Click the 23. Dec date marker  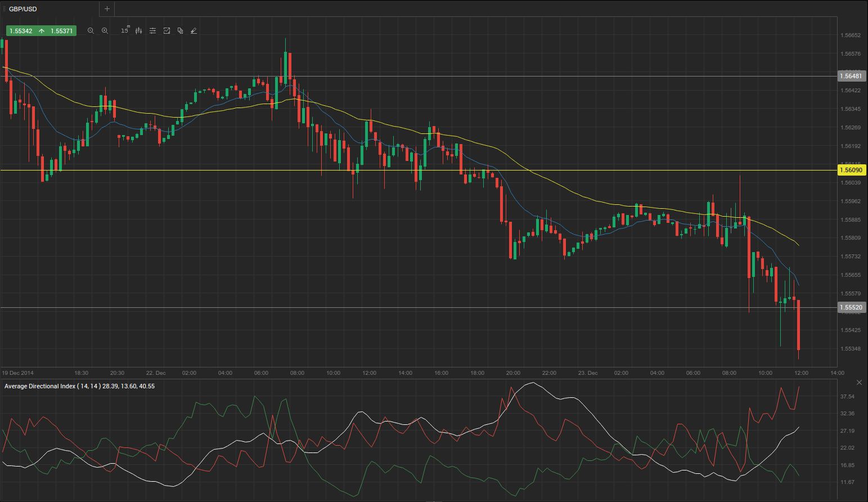(x=587, y=373)
